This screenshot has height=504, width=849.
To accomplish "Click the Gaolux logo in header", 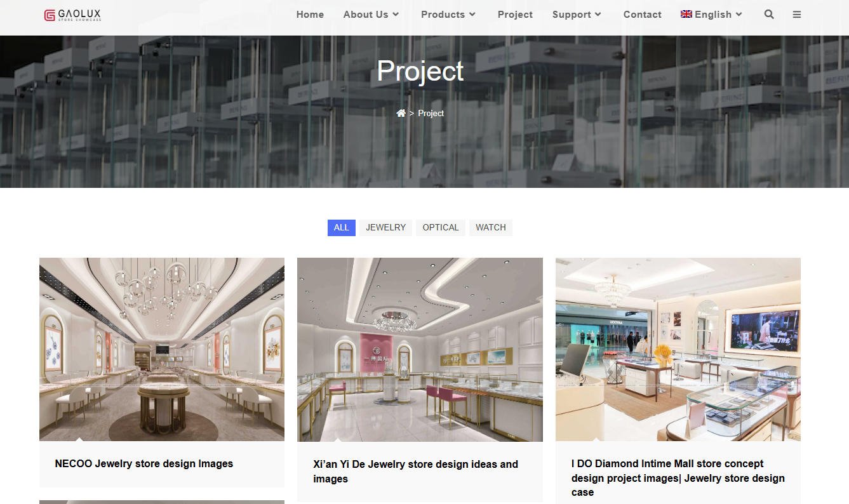I will point(72,15).
